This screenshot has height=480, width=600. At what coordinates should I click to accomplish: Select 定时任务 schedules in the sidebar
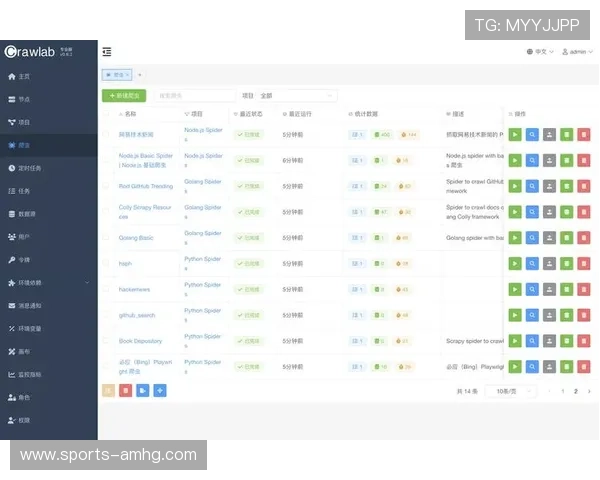(x=25, y=168)
